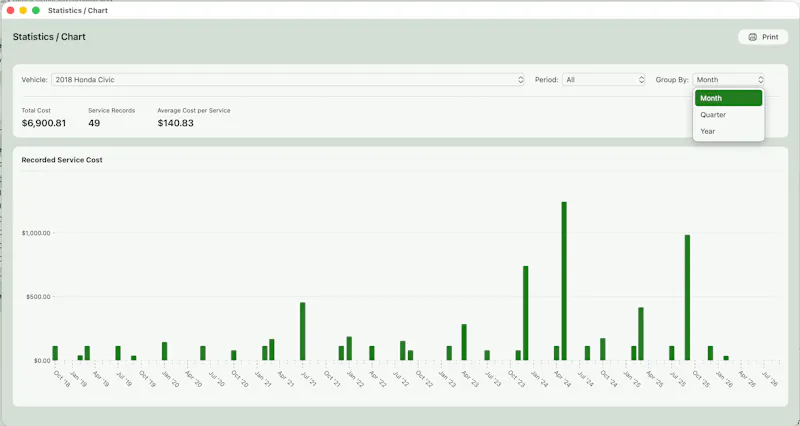
Task: Click the Total Cost label
Action: 36,110
